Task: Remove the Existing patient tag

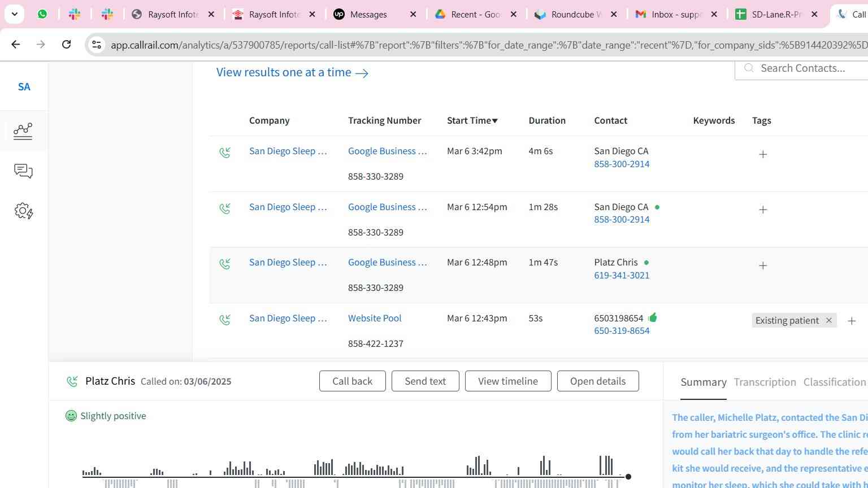Action: coord(828,320)
